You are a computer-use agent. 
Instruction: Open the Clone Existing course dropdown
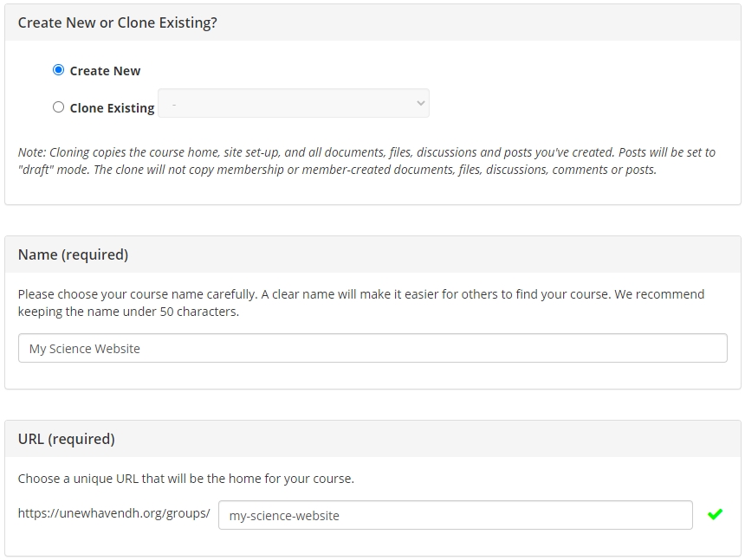(294, 103)
